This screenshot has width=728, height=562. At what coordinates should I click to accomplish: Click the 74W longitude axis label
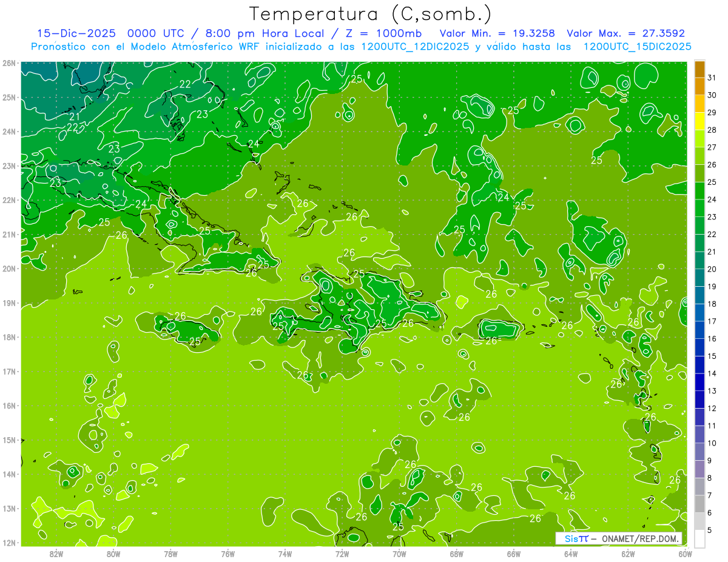(285, 554)
